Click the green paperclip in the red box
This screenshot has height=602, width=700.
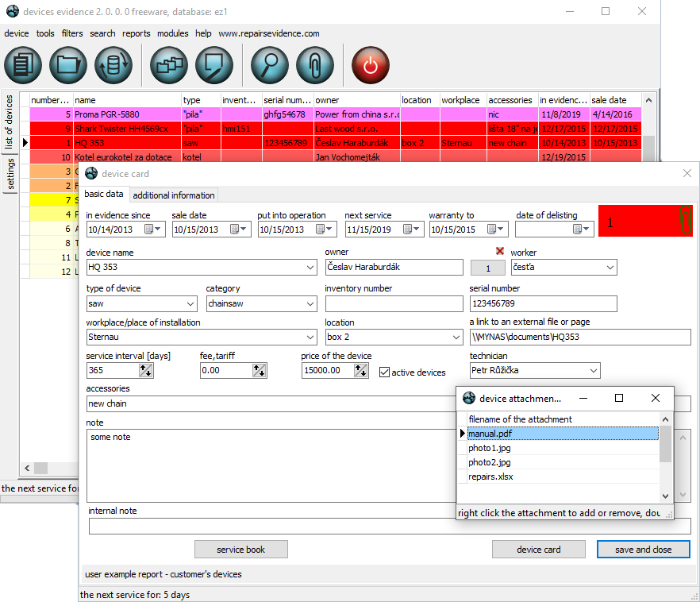pos(685,220)
